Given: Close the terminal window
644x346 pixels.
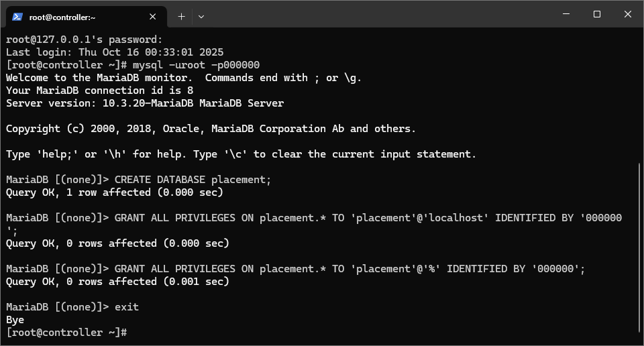Looking at the screenshot, I should pos(628,14).
